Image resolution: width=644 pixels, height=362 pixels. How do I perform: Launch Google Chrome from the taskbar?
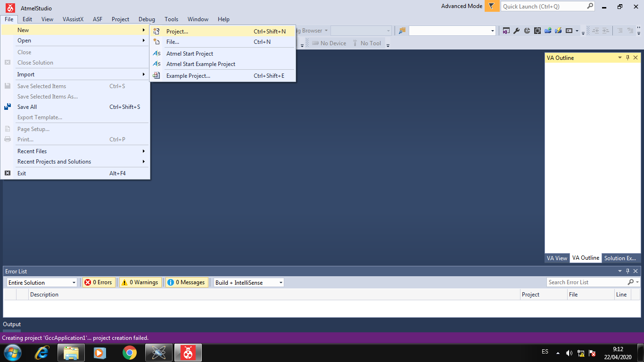(129, 353)
